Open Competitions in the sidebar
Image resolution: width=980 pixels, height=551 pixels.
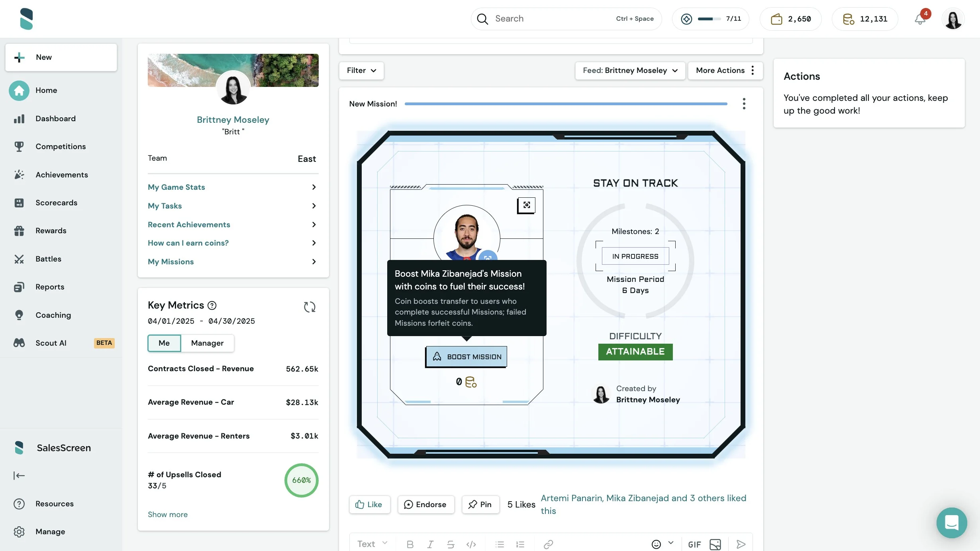tap(61, 147)
